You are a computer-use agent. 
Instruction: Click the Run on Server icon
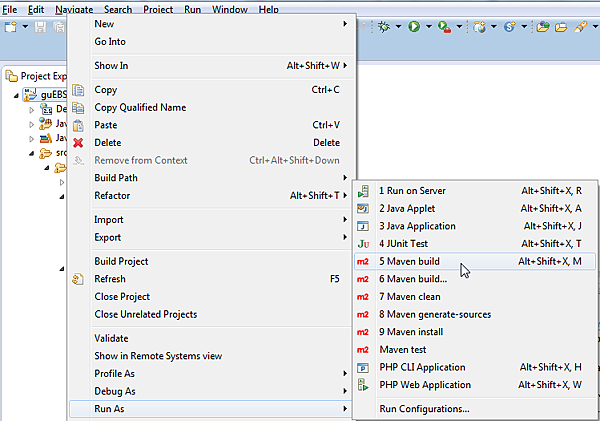[363, 191]
